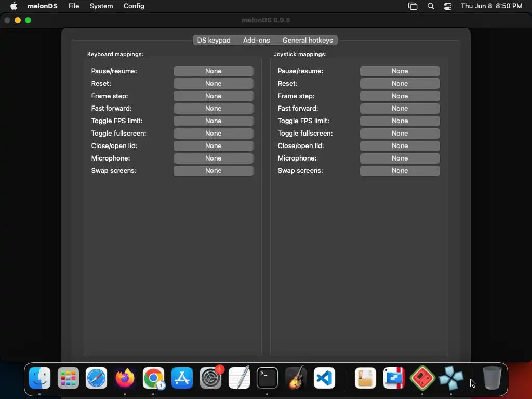Open TextEdit from the dock
Image resolution: width=532 pixels, height=399 pixels.
239,378
